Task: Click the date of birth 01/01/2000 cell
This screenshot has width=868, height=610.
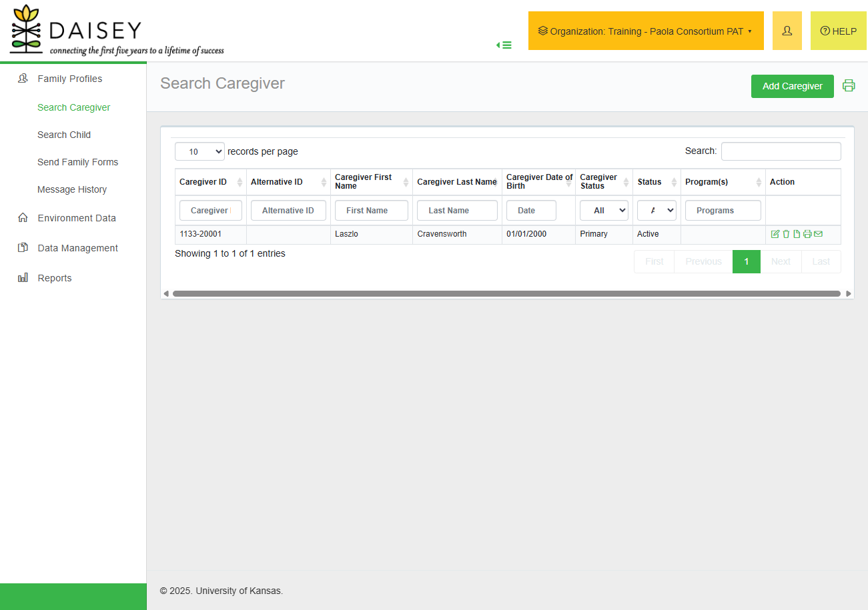Action: click(539, 235)
